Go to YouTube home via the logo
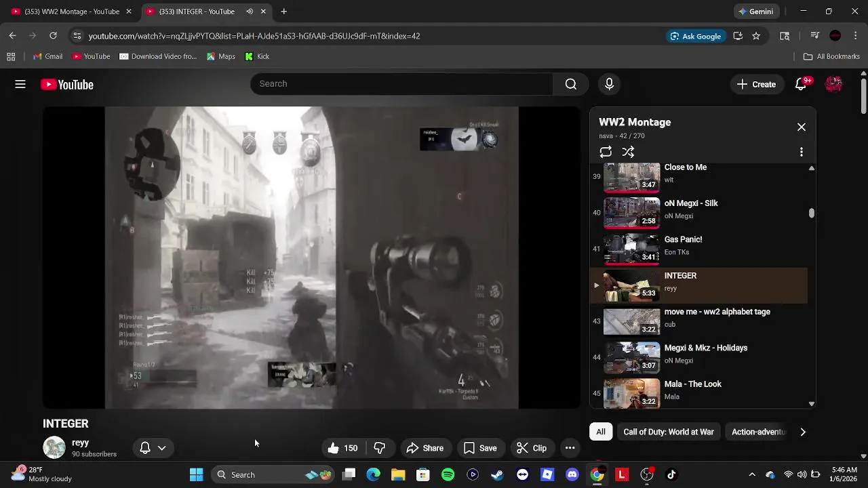Viewport: 868px width, 488px height. tap(67, 84)
